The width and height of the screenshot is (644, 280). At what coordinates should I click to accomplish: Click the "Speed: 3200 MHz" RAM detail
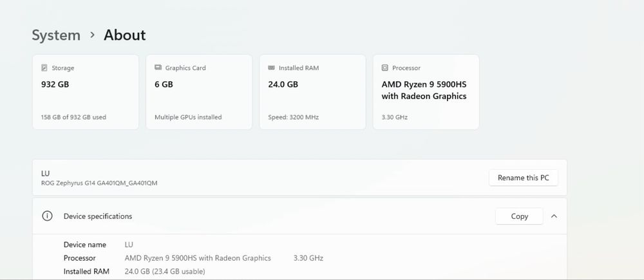coord(293,117)
